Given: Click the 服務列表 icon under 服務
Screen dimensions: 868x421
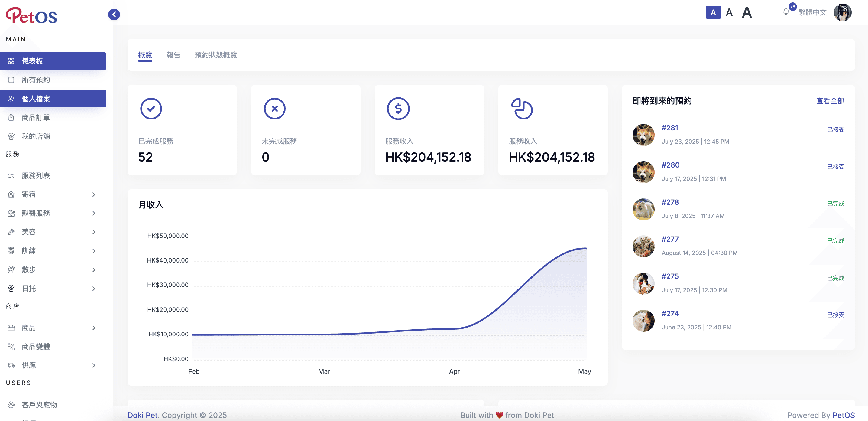Looking at the screenshot, I should tap(11, 176).
